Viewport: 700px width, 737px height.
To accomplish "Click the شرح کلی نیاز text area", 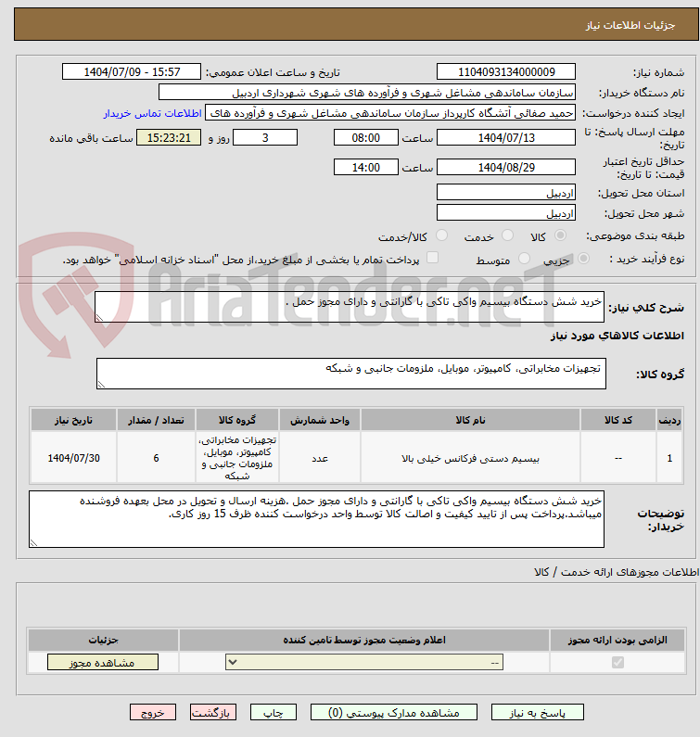I will [350, 307].
